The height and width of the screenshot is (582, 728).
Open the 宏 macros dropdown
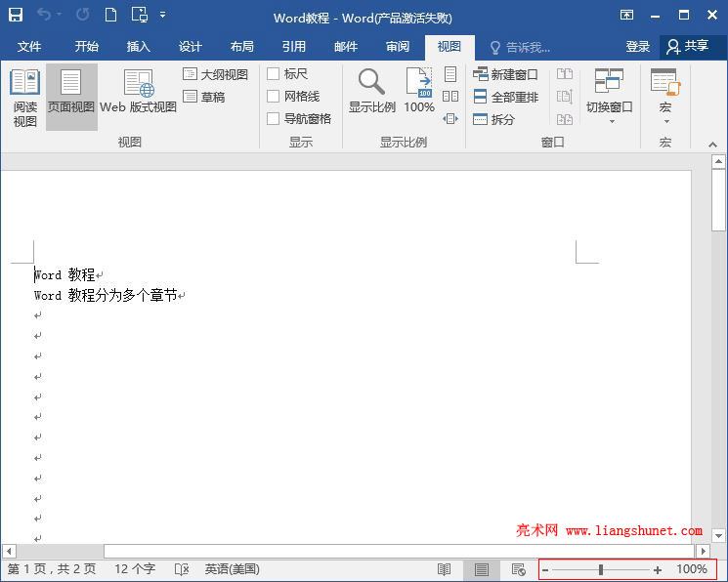click(665, 96)
